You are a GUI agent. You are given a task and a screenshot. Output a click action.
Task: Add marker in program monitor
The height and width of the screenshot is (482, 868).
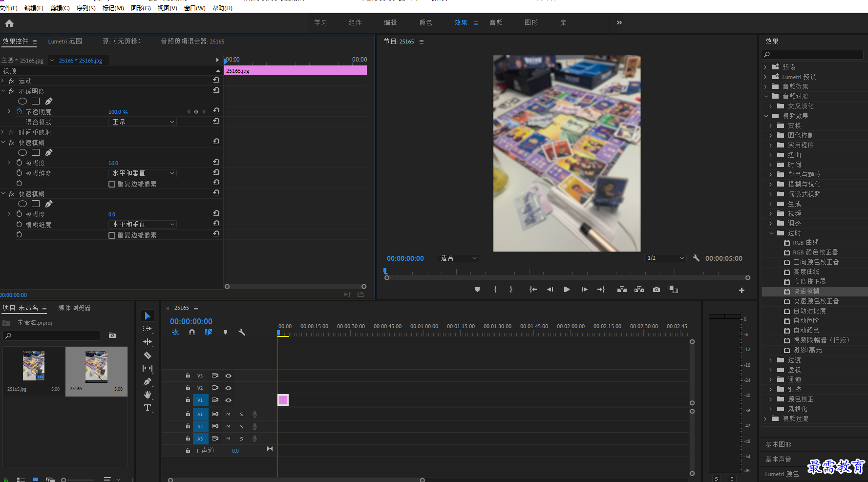[x=477, y=290]
